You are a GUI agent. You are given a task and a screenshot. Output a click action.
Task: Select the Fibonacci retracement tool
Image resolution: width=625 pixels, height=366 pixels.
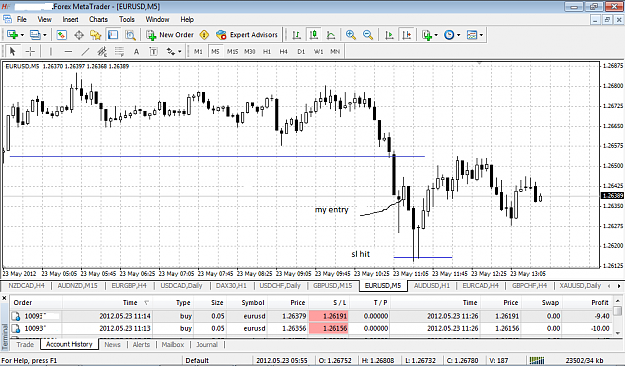coord(119,51)
